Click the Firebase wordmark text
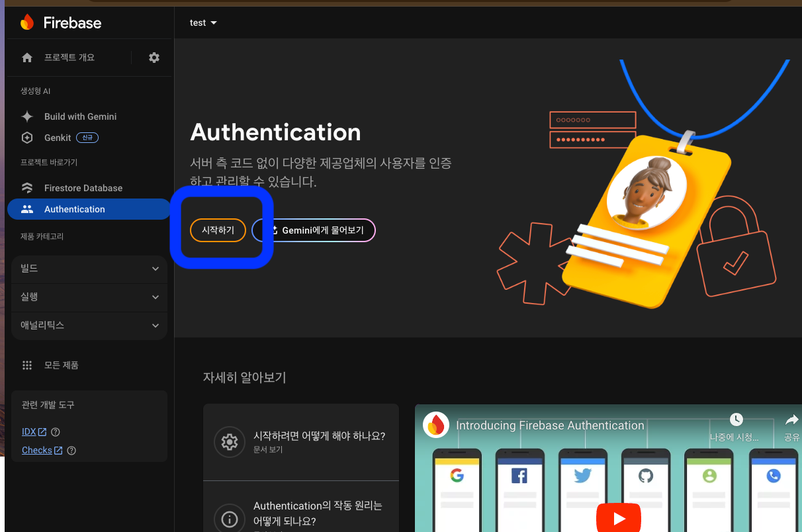 (72, 22)
